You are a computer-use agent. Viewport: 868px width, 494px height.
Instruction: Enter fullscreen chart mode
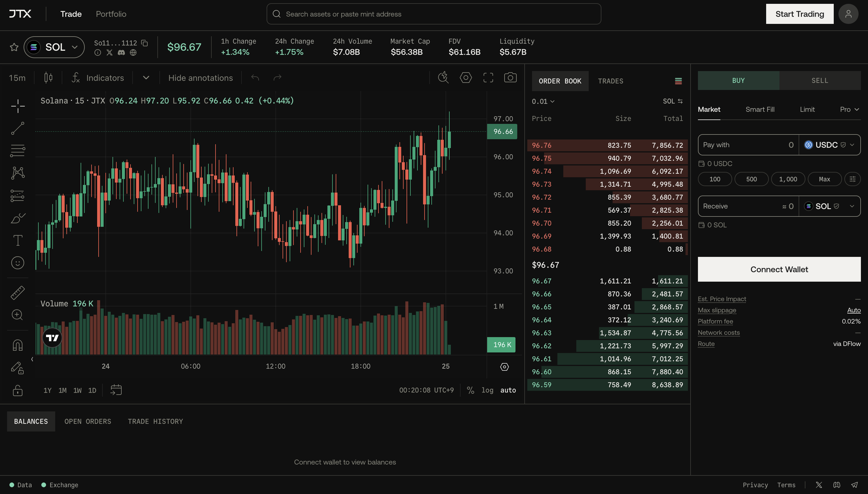(x=488, y=78)
